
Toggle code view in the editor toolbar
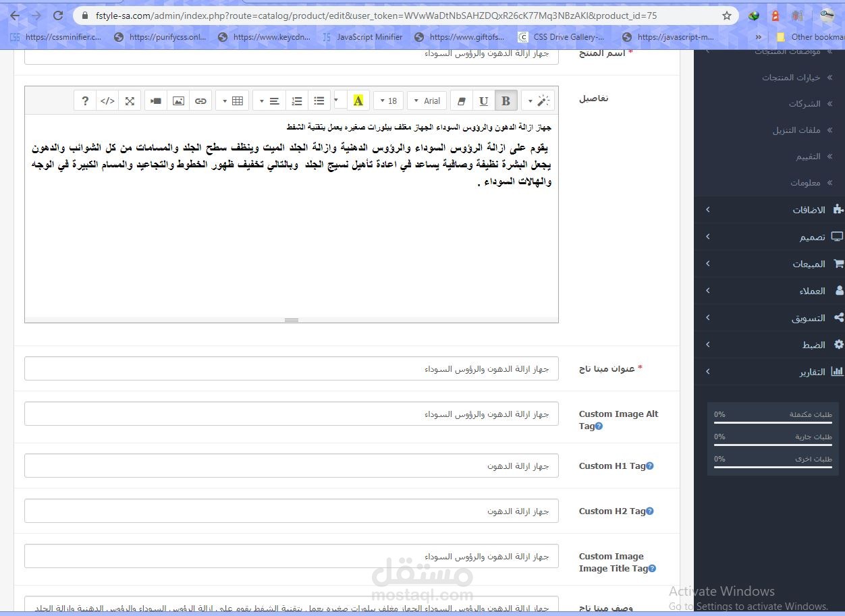pos(107,101)
